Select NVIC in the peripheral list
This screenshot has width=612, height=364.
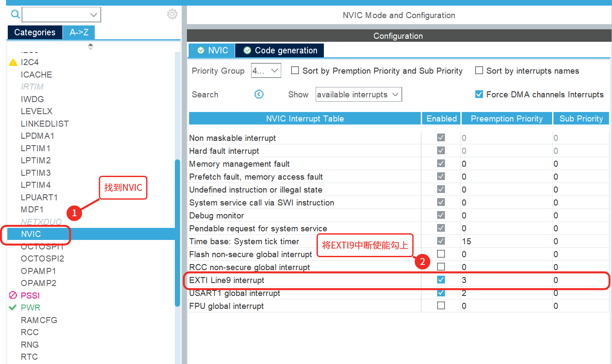tap(31, 234)
